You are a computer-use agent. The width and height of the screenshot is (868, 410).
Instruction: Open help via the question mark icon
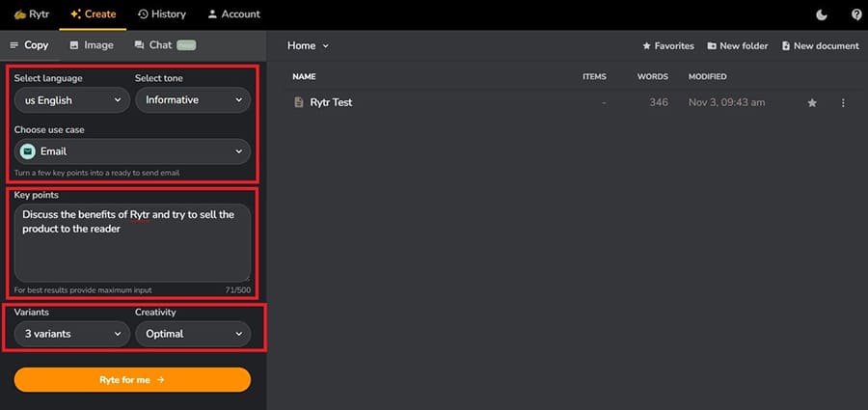(856, 15)
